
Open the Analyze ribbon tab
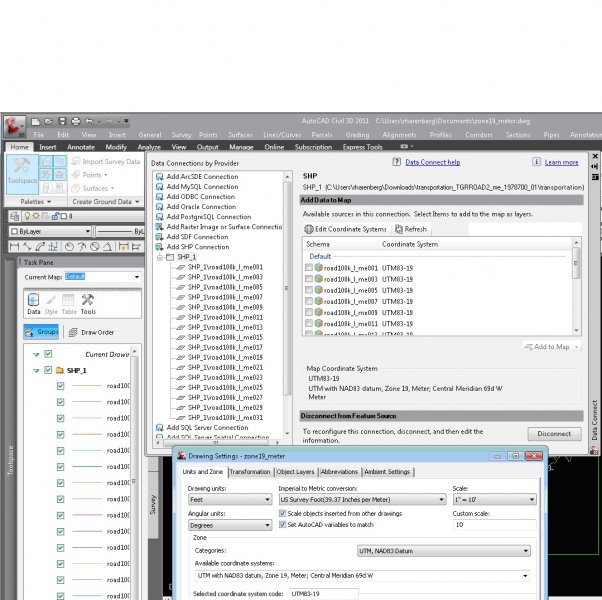(x=149, y=147)
